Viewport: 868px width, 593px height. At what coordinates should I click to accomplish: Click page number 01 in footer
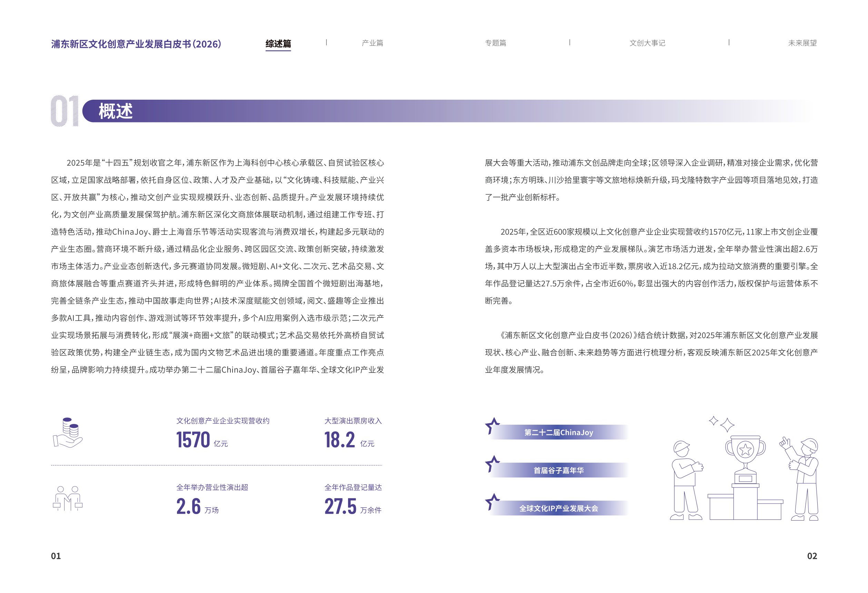(x=56, y=556)
